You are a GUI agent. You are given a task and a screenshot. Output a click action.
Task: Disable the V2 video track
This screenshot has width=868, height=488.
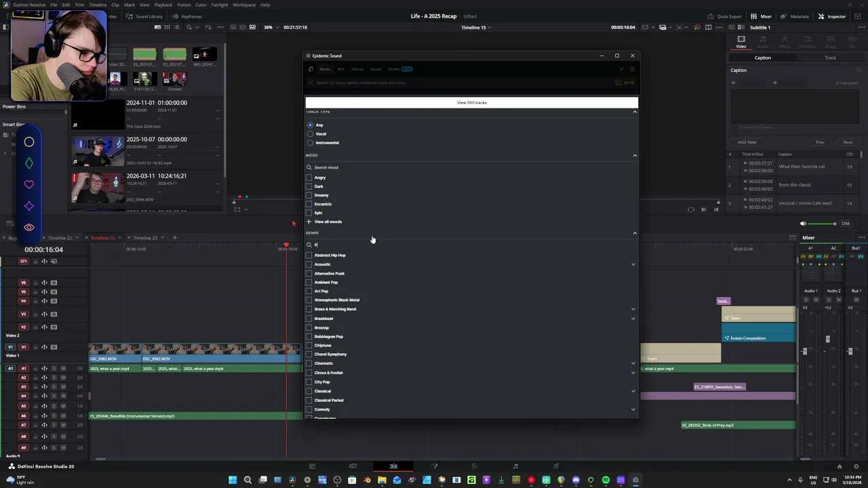(x=54, y=327)
